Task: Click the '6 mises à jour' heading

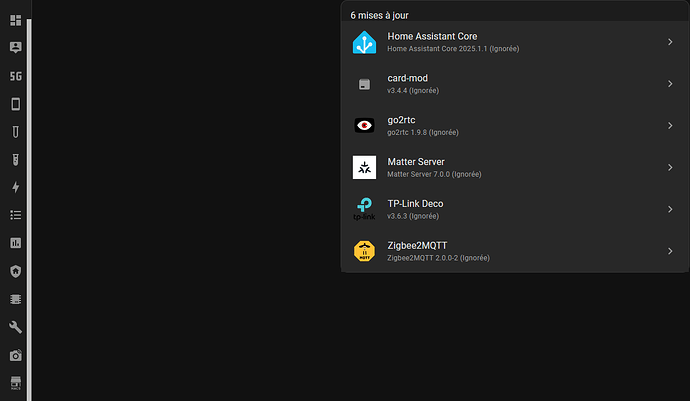Action: [379, 15]
